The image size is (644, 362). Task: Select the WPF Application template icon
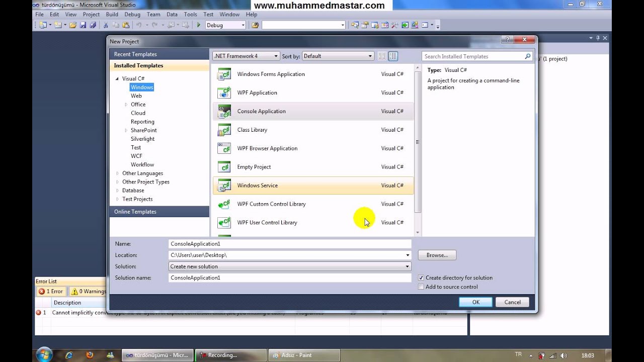224,93
